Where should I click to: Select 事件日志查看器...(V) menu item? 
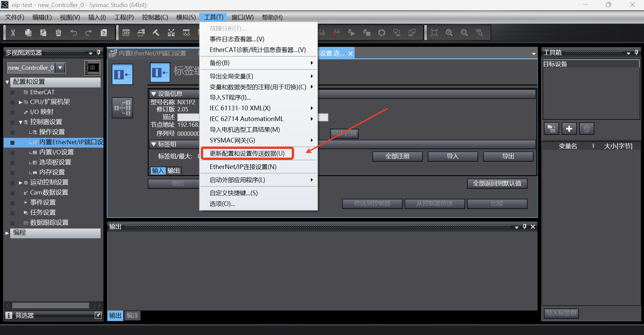pyautogui.click(x=259, y=39)
